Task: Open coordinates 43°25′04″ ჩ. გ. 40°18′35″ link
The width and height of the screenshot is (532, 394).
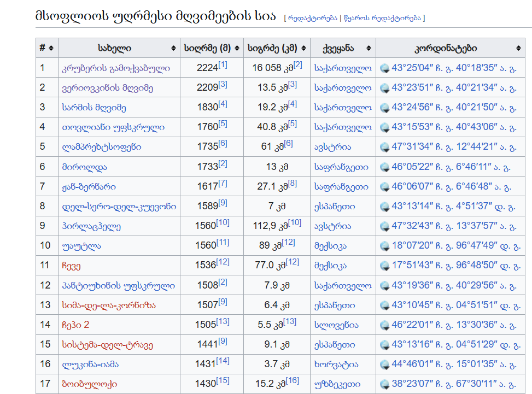Action: [454, 68]
